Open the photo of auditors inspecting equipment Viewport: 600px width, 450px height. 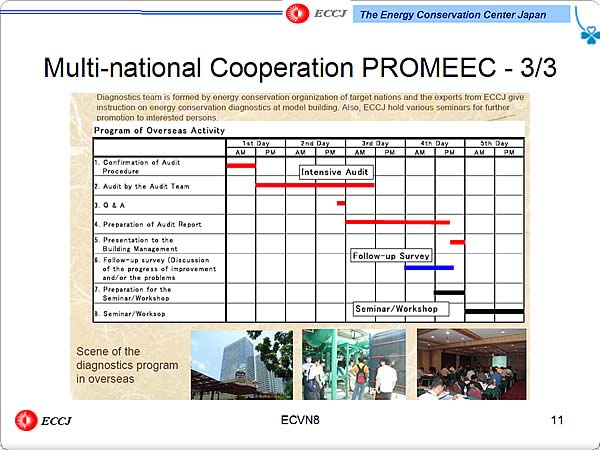[x=354, y=364]
